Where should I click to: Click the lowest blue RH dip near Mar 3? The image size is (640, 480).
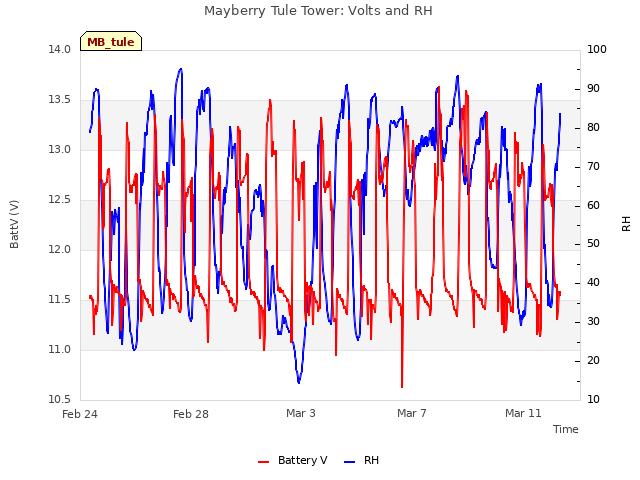pos(299,382)
